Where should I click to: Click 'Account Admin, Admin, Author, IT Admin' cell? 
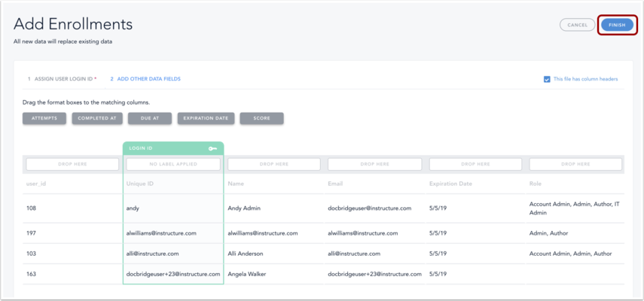pyautogui.click(x=574, y=208)
